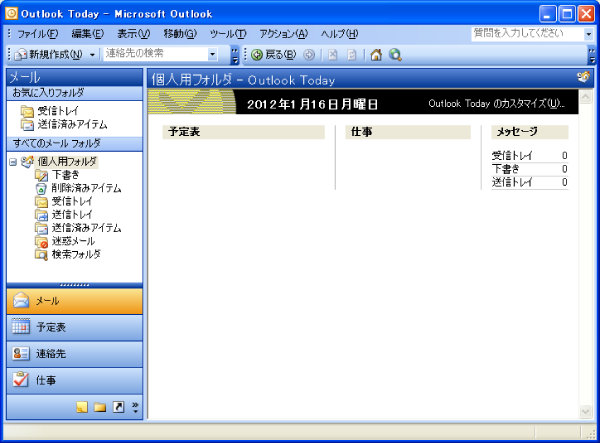Image resolution: width=600 pixels, height=443 pixels.
Task: Click the Search the Web globe icon
Action: [395, 55]
